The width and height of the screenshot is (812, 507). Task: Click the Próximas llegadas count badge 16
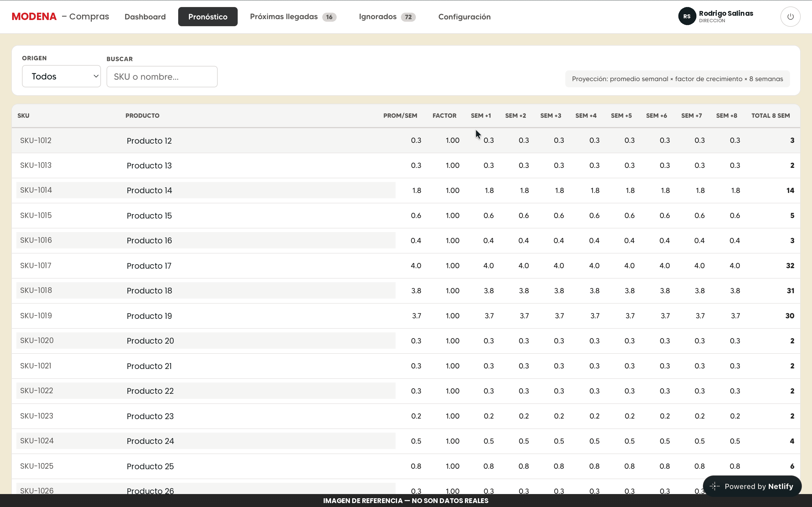(x=329, y=17)
